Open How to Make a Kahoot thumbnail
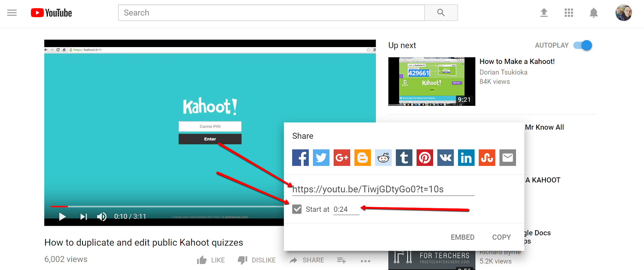Image resolution: width=644 pixels, height=270 pixels. [x=431, y=81]
